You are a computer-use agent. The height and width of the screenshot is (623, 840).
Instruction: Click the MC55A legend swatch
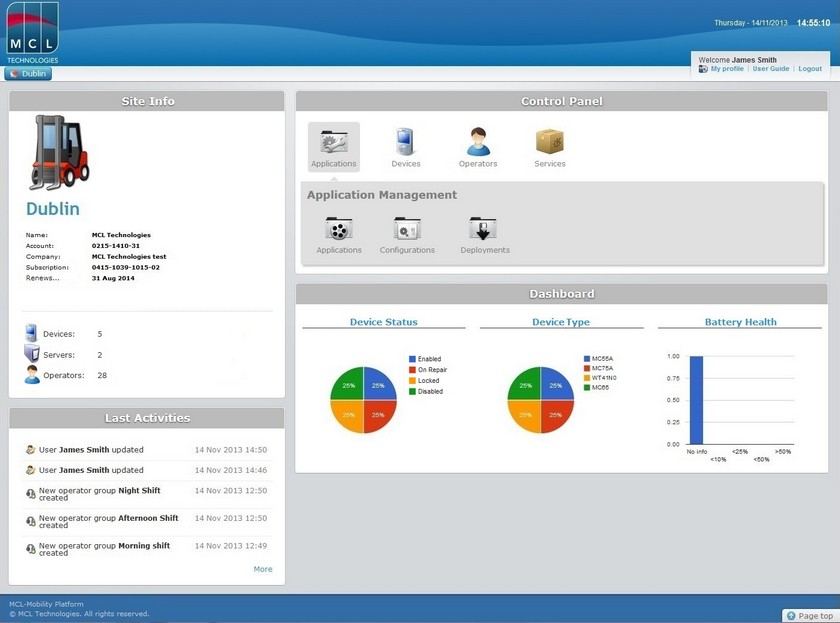point(587,358)
